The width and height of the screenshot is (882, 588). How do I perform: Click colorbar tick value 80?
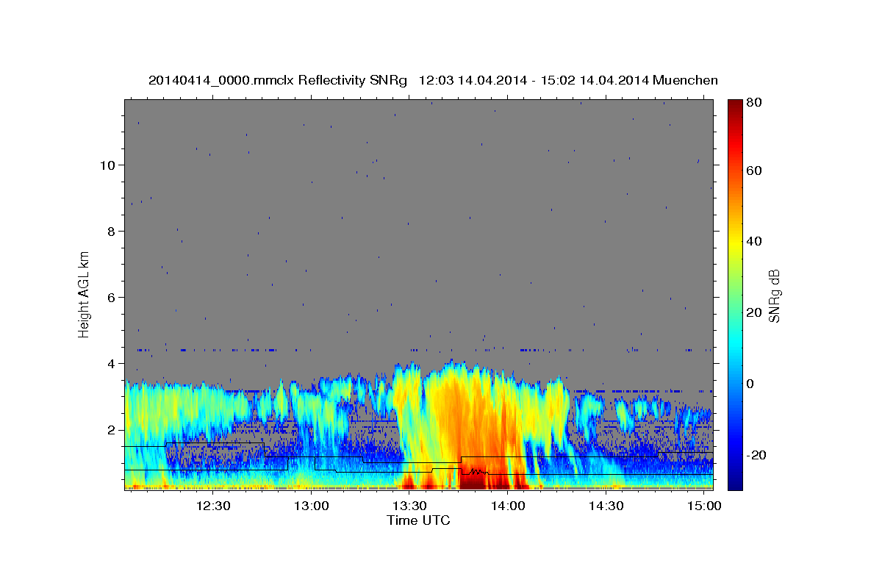pyautogui.click(x=753, y=103)
